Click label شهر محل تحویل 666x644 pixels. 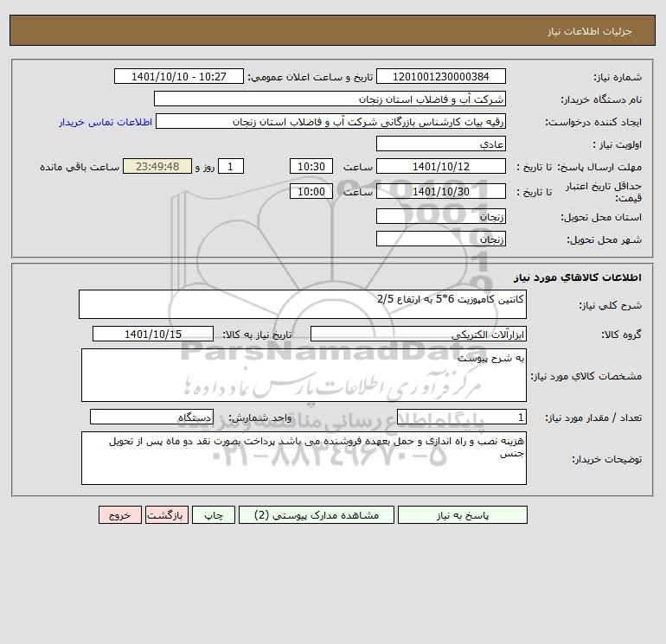(x=604, y=239)
